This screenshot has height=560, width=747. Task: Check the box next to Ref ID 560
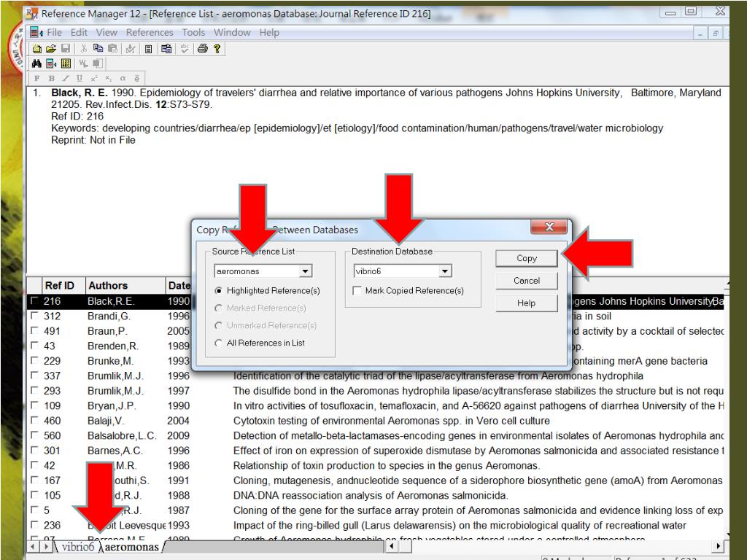(34, 435)
